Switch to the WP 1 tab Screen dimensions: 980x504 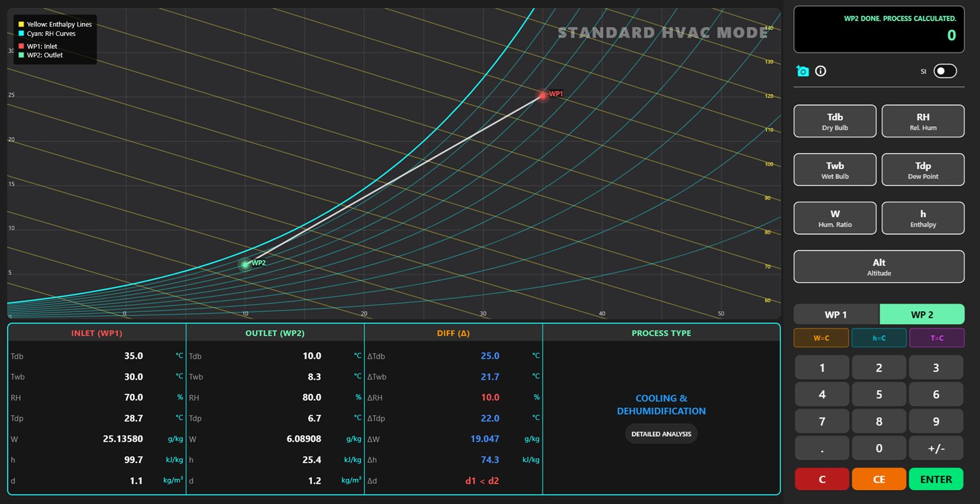pos(836,314)
